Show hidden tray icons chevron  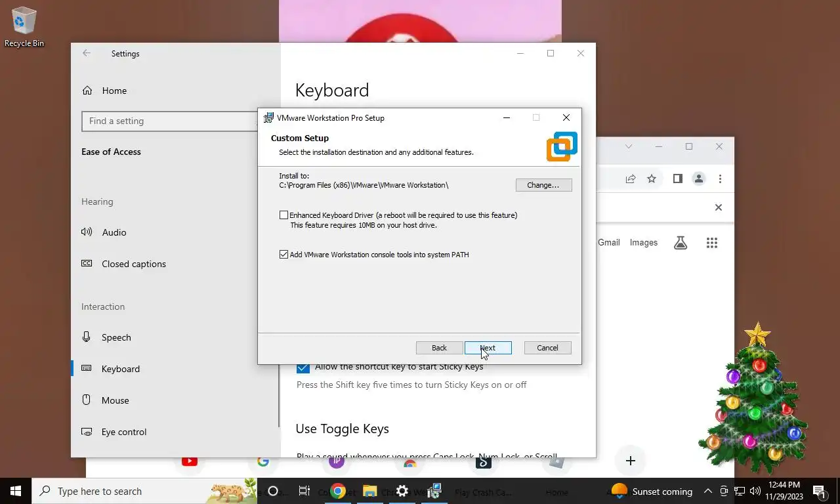tap(708, 491)
